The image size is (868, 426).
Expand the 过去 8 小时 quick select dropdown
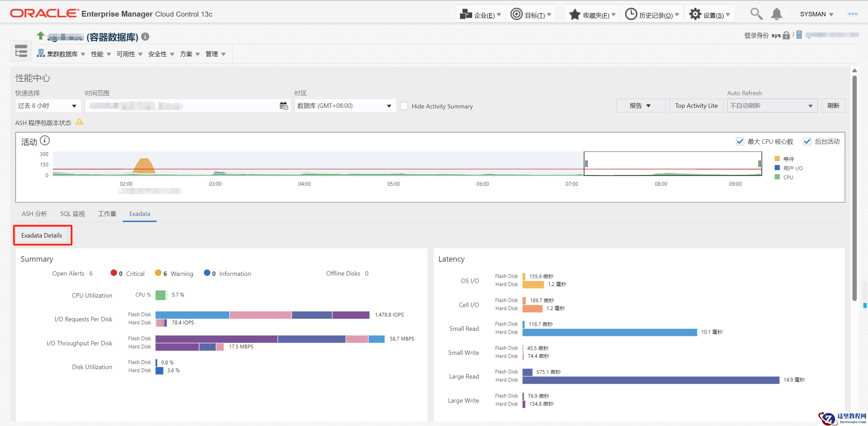[x=47, y=106]
